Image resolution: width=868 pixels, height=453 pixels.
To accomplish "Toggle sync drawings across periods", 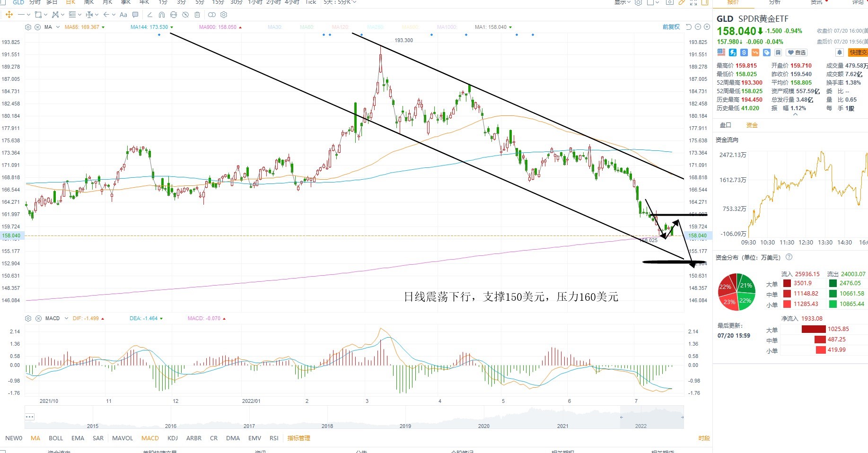I will click(174, 15).
